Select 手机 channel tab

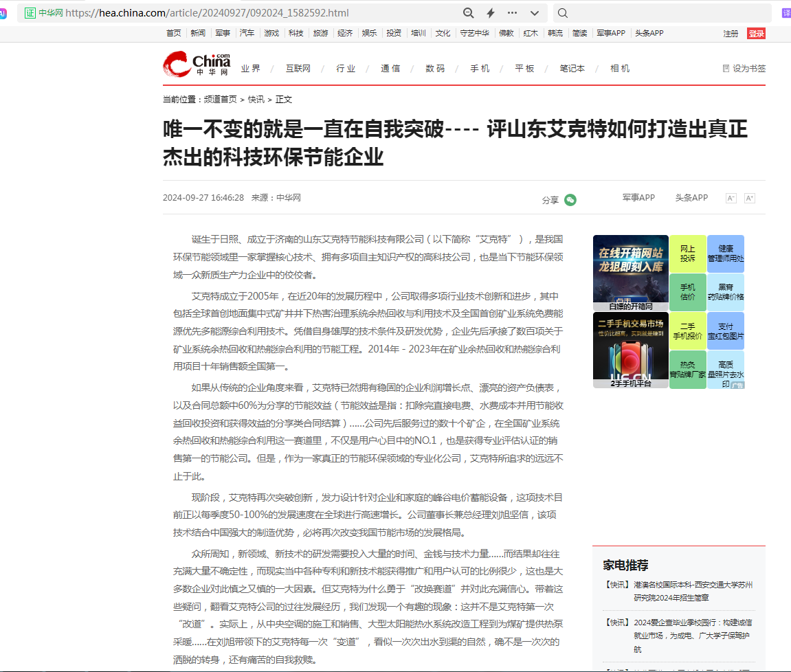[480, 69]
